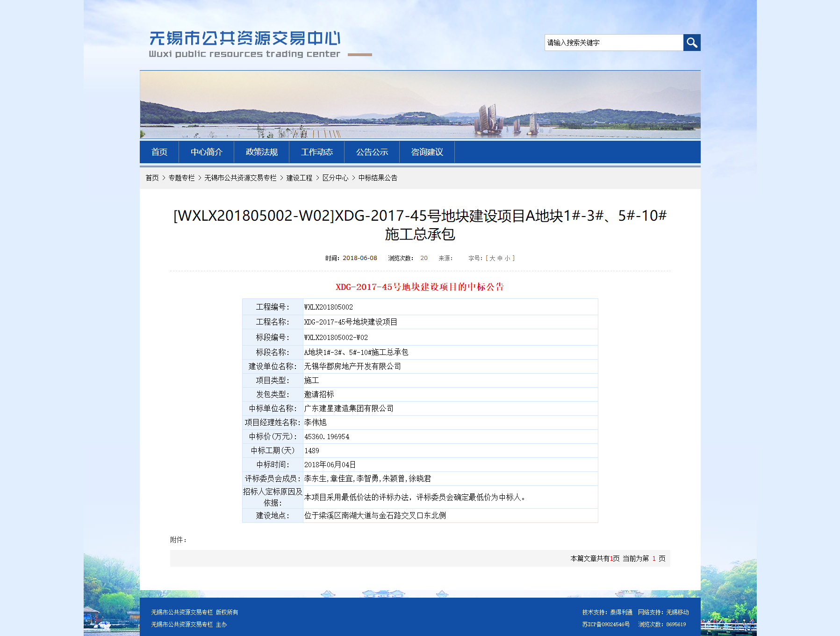
Task: Click the 苏ICP备09024546号 footer link
Action: [x=606, y=624]
